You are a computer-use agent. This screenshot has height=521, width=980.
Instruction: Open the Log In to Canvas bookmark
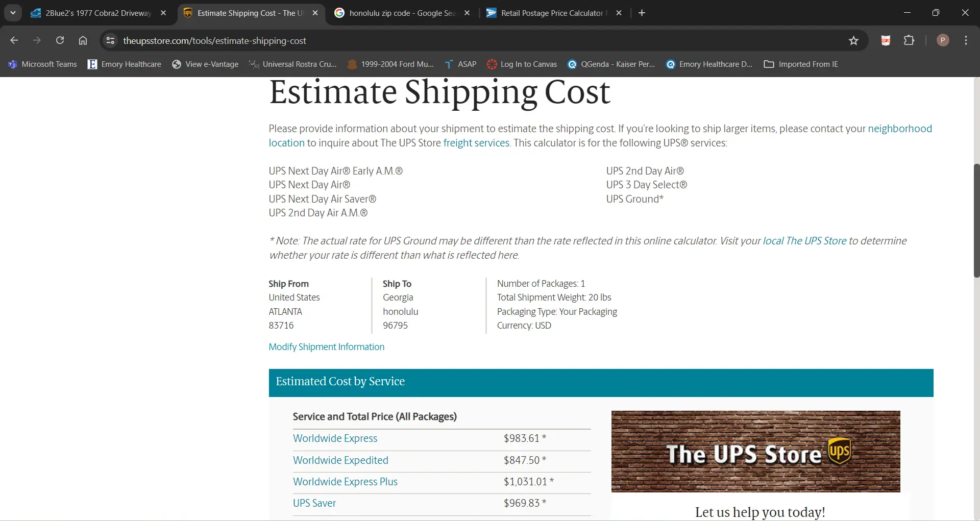(x=522, y=64)
